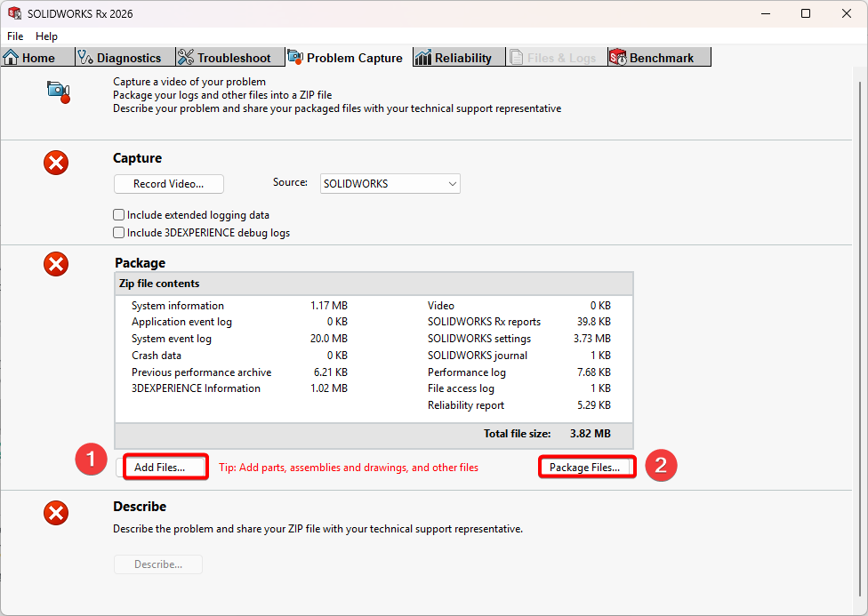Open the Help menu
The image size is (868, 616).
point(46,36)
